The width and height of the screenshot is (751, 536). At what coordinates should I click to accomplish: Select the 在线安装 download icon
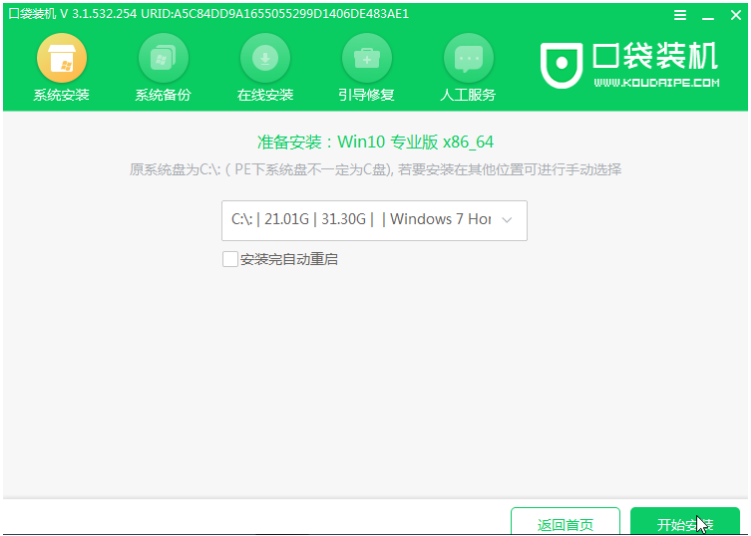click(x=265, y=59)
